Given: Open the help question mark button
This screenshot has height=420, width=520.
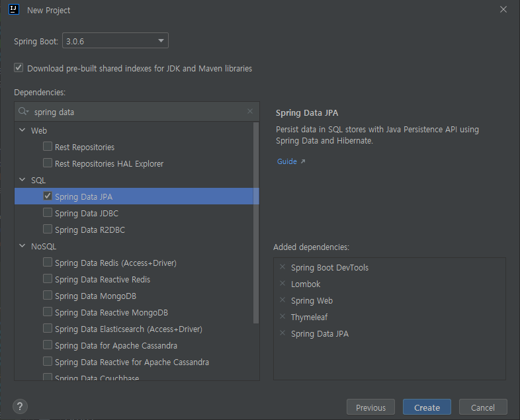Looking at the screenshot, I should click(x=20, y=406).
